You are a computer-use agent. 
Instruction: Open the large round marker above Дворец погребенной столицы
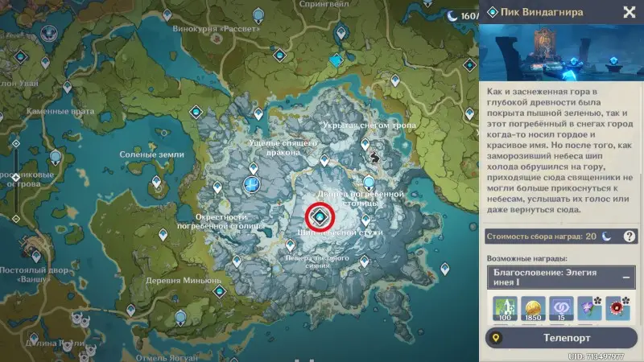(369, 183)
